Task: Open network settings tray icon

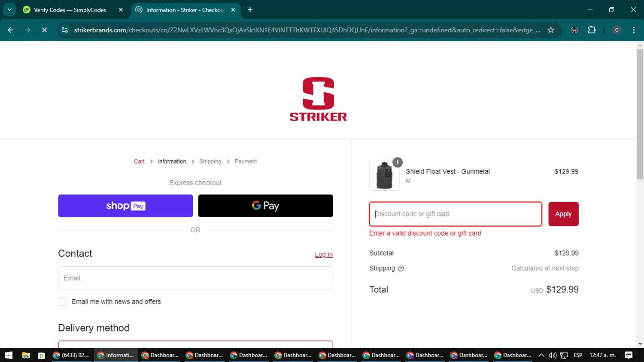Action: tap(564, 355)
